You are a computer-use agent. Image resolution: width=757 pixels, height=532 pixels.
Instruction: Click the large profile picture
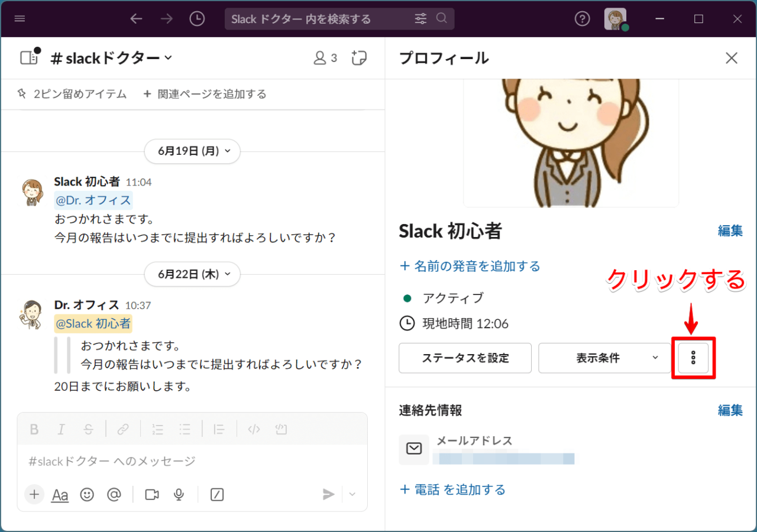[571, 143]
